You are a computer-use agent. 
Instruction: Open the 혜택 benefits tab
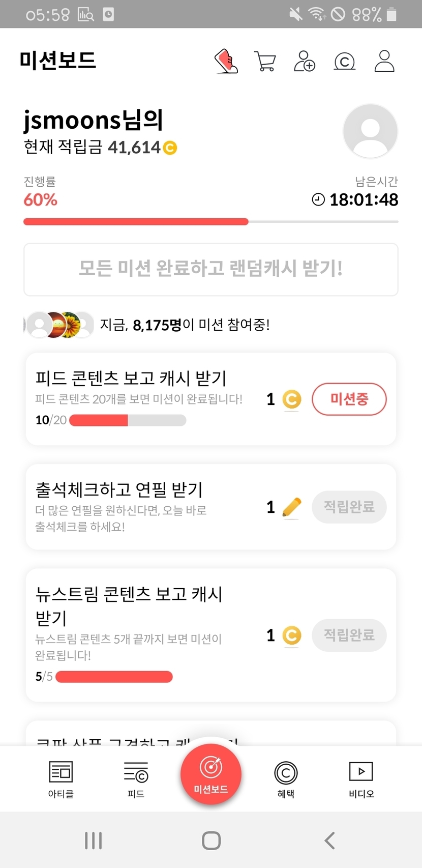pyautogui.click(x=286, y=778)
